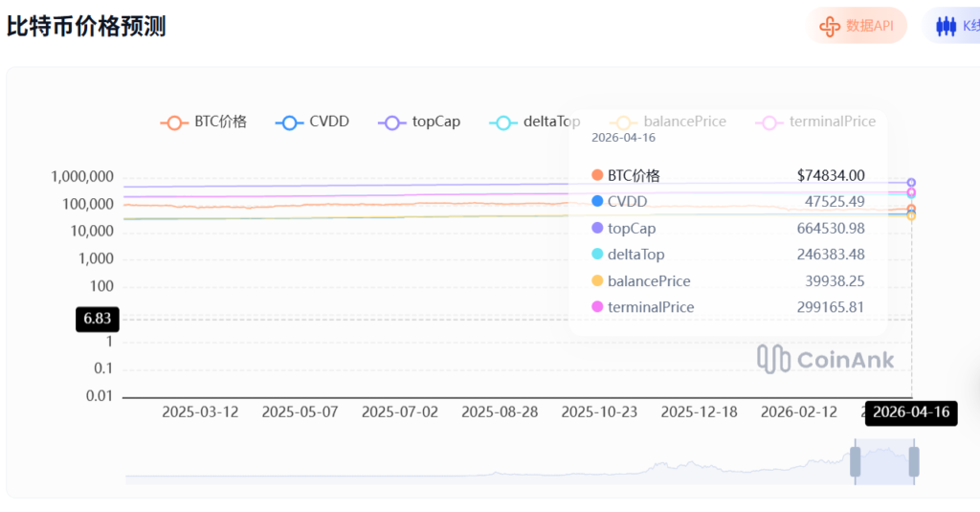This screenshot has width=980, height=512.
Task: Click the 2026-04-16 axis pointer label
Action: pyautogui.click(x=910, y=413)
